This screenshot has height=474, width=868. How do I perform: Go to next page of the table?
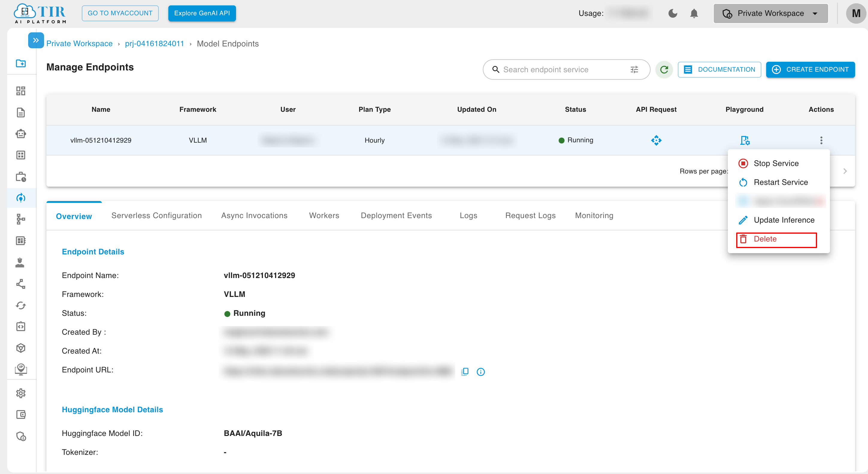[845, 171]
